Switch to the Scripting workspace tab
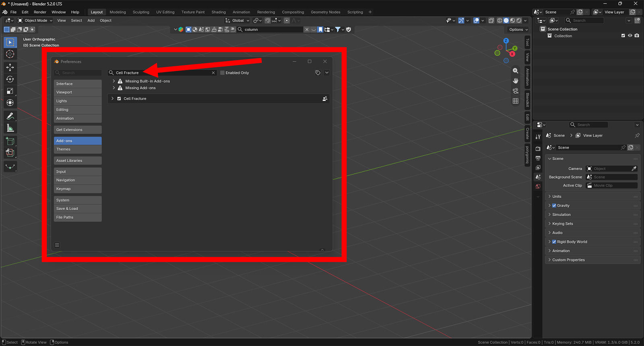 pyautogui.click(x=355, y=12)
